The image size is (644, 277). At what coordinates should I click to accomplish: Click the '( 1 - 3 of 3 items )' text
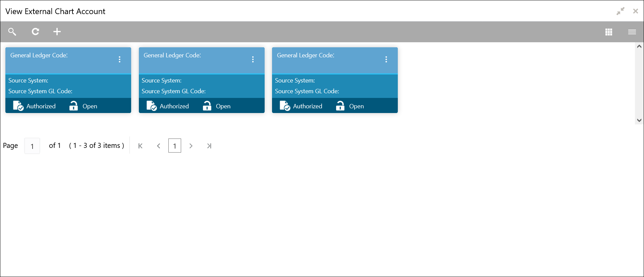click(x=97, y=146)
